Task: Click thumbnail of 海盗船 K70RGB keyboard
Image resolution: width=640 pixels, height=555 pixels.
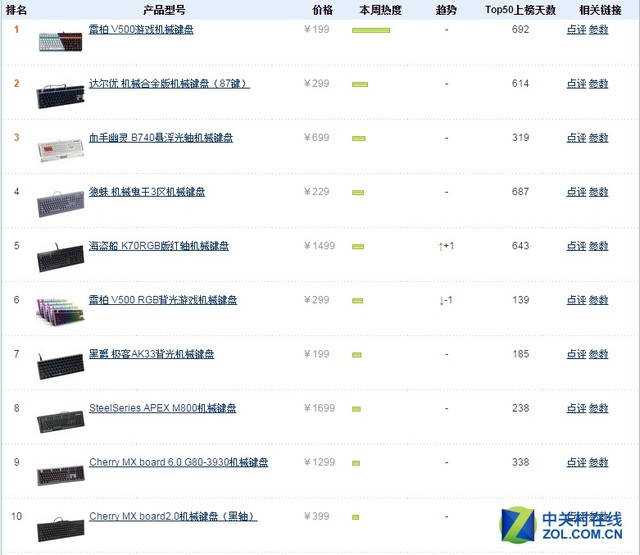Action: click(x=60, y=258)
